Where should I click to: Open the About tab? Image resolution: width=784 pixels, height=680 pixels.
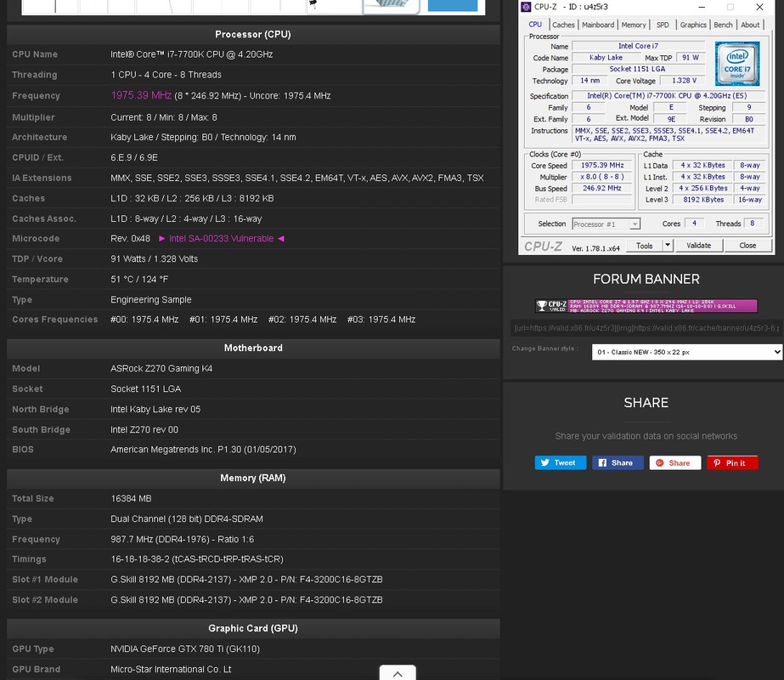[x=750, y=25]
